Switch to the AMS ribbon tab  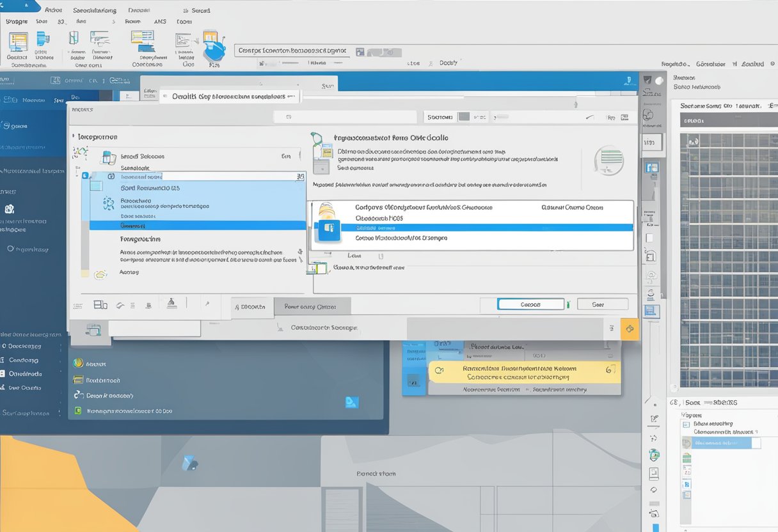(x=160, y=21)
